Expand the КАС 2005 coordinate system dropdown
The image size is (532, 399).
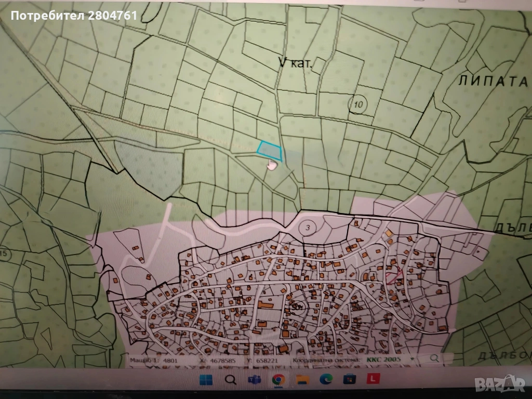pos(413,359)
